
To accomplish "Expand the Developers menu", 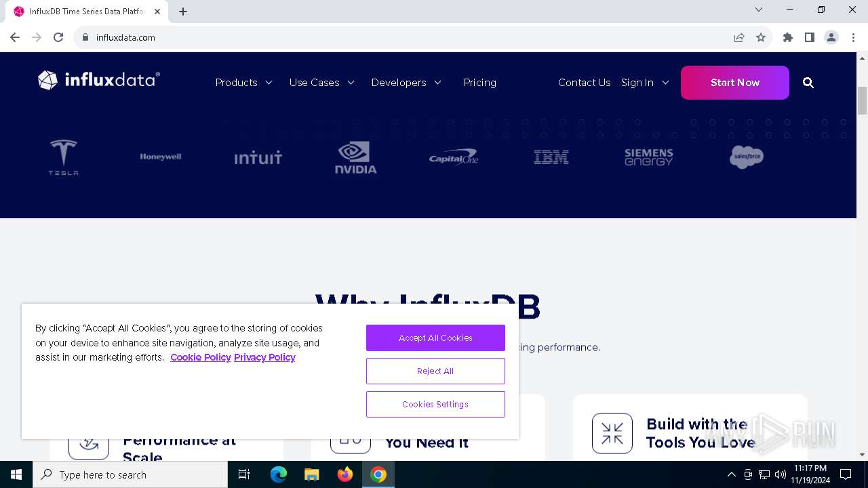I will pos(406,83).
